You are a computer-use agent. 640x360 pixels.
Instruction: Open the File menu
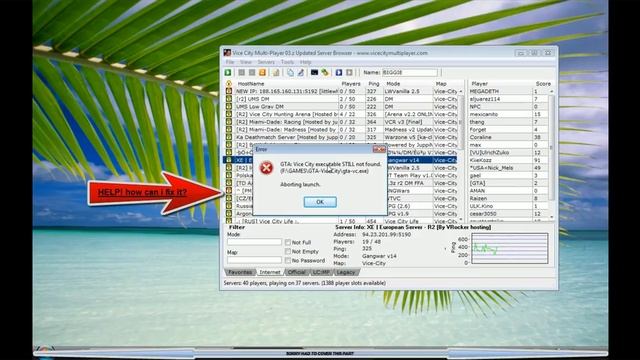230,62
